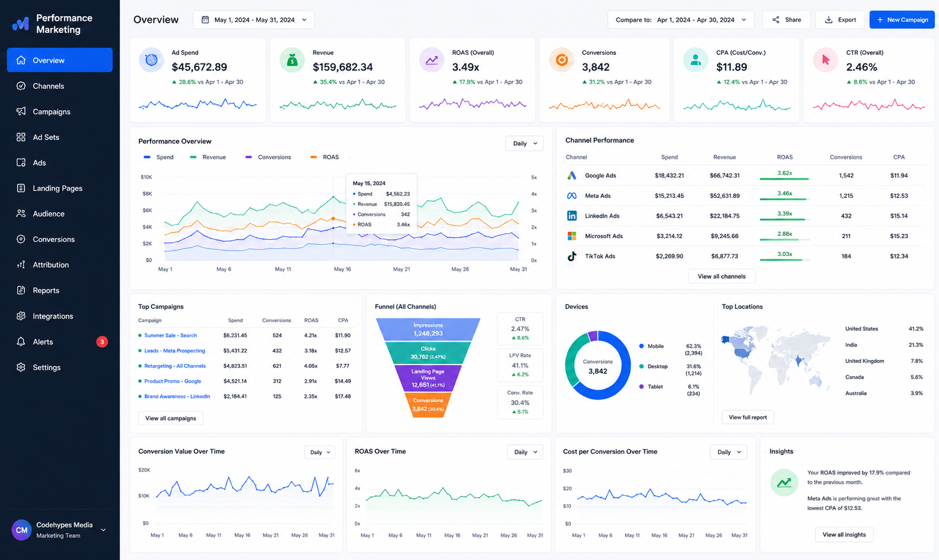Open the Compare to date dropdown

pos(681,20)
